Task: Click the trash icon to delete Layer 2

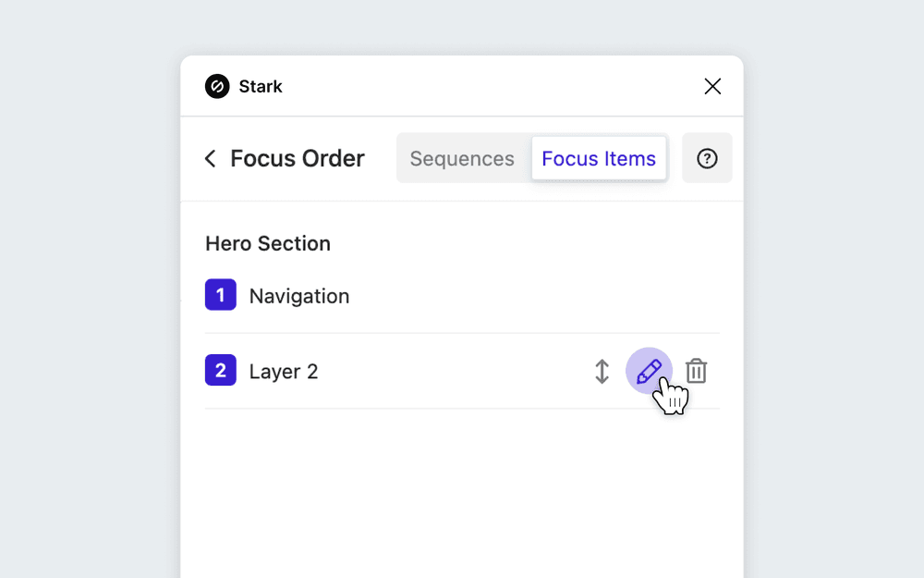Action: (696, 370)
